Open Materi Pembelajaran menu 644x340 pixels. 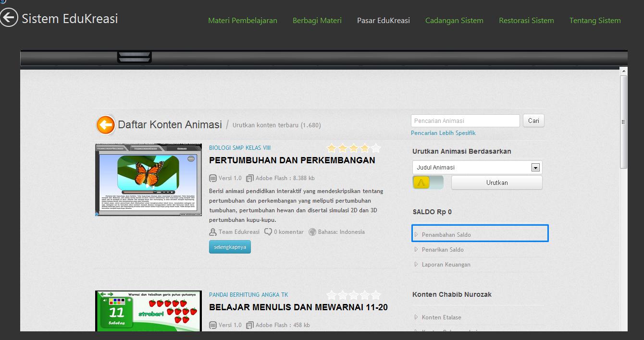[243, 20]
